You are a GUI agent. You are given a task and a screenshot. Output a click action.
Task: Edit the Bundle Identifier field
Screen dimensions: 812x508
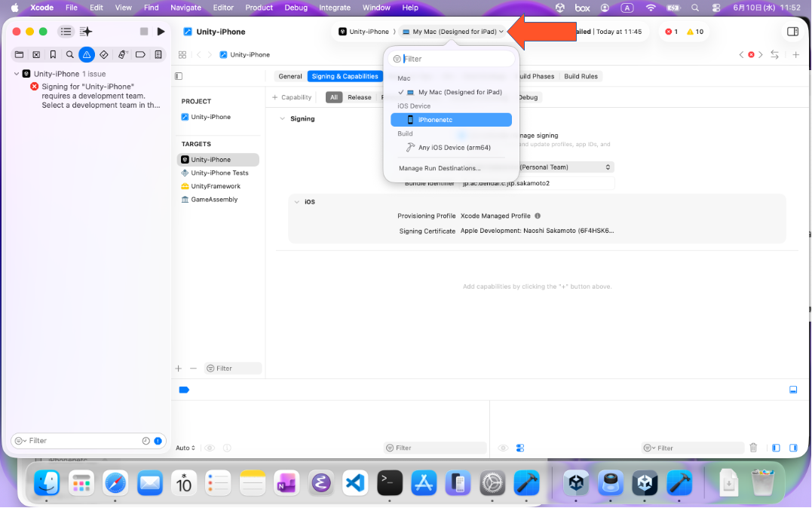coord(538,183)
